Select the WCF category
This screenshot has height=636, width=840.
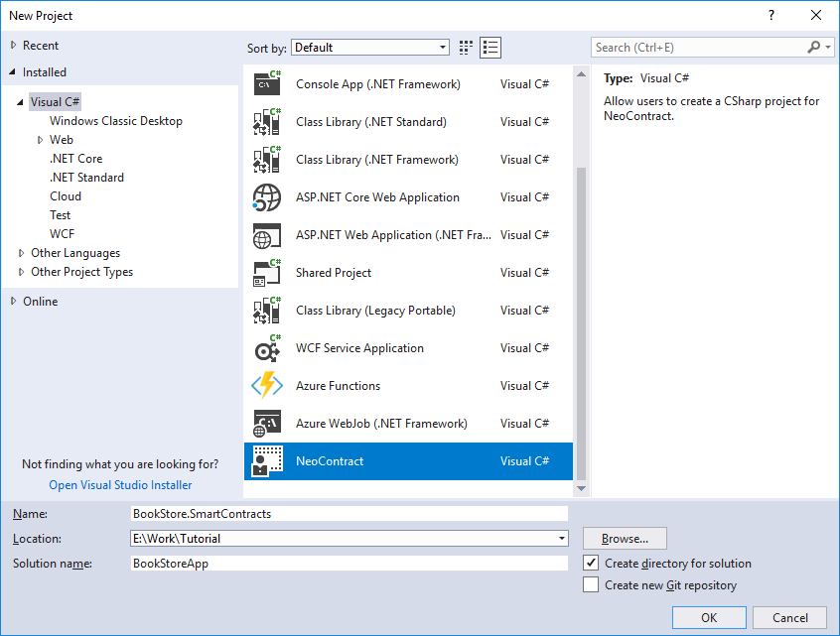pos(63,234)
